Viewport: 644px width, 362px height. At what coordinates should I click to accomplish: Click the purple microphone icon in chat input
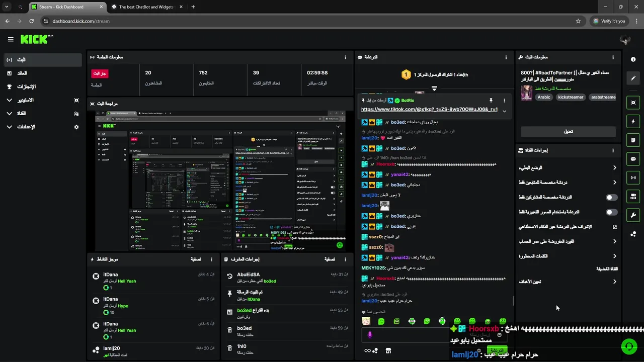pos(370,335)
